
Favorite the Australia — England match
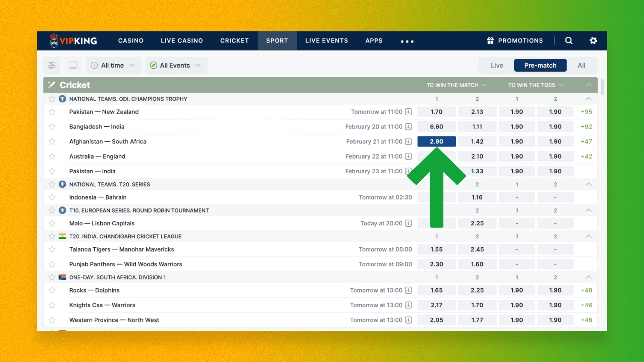coord(52,156)
